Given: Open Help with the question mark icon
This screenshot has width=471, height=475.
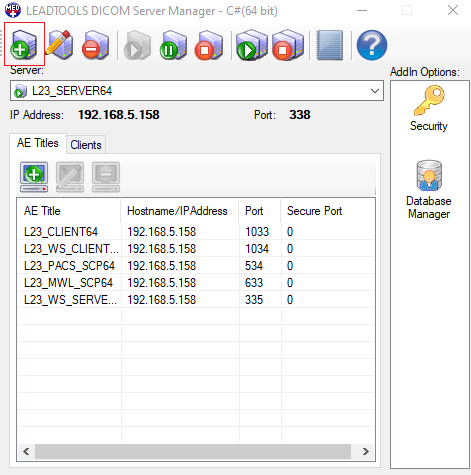Looking at the screenshot, I should click(372, 45).
